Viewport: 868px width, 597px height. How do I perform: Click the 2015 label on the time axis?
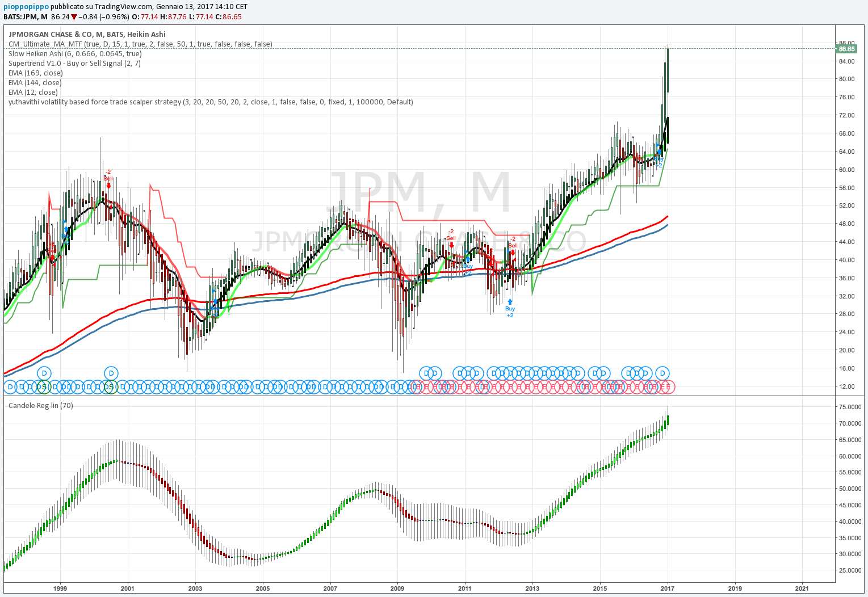tap(600, 588)
